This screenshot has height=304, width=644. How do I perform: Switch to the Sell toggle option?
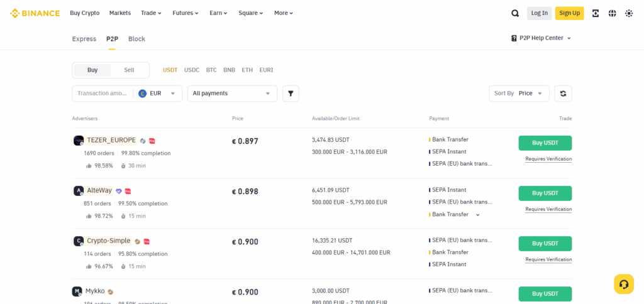[129, 70]
